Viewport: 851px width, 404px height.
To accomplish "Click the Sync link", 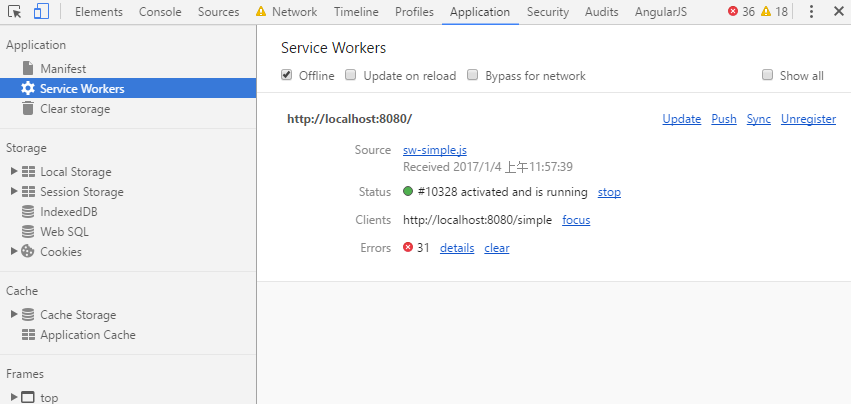I will (x=759, y=119).
